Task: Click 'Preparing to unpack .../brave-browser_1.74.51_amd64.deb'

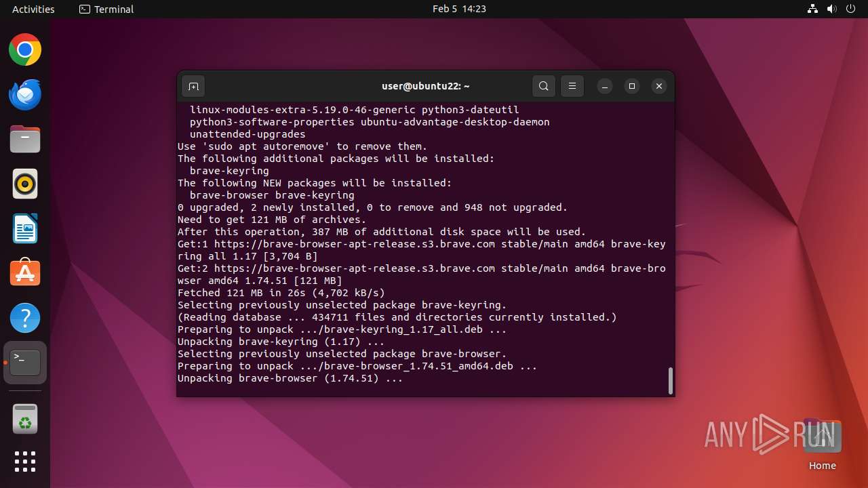Action: [x=357, y=366]
